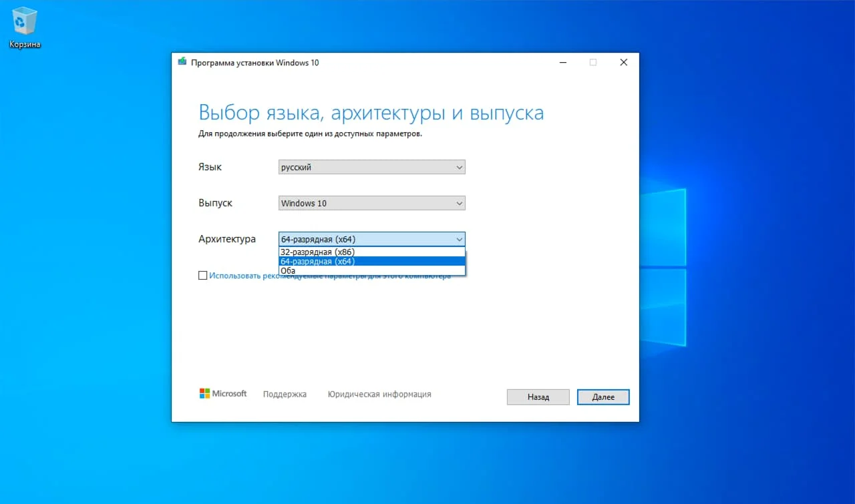Open the Язык (language) dropdown
This screenshot has height=504, width=855.
pos(372,167)
